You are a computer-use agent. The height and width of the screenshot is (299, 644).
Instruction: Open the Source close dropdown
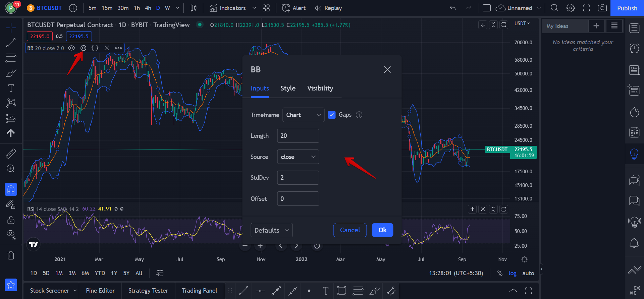pyautogui.click(x=298, y=157)
